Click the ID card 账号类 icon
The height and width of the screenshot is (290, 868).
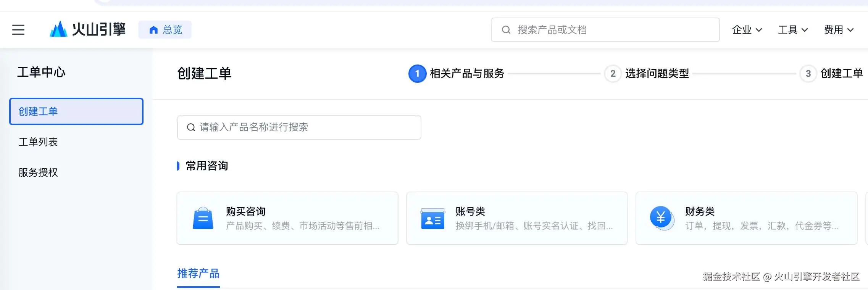pos(432,219)
